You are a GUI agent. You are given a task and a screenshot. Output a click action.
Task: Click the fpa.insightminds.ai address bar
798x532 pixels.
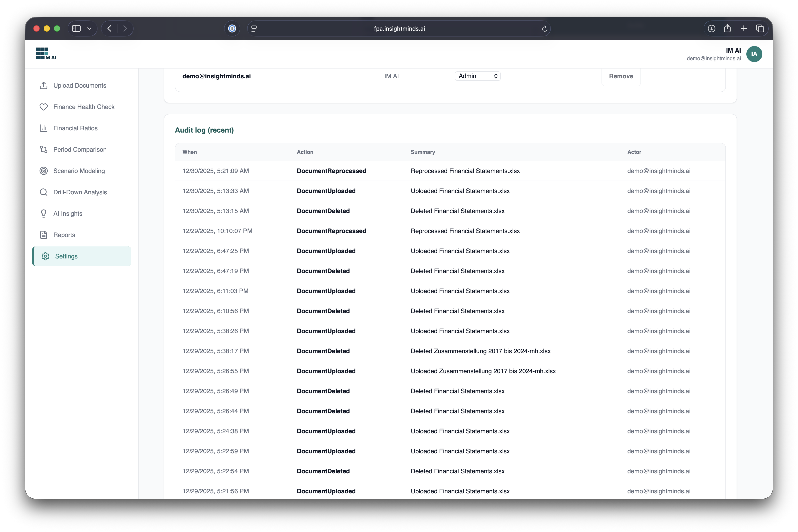[399, 29]
